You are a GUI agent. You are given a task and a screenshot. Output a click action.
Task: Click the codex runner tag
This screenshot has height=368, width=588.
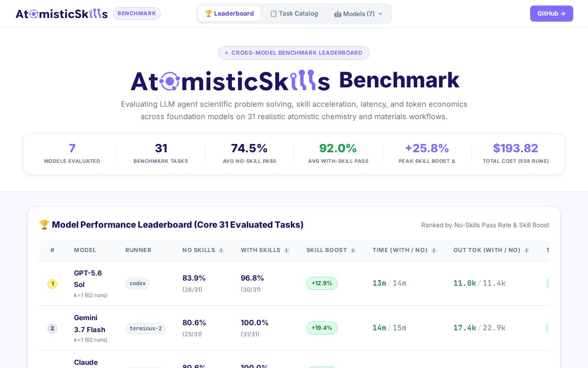click(137, 283)
